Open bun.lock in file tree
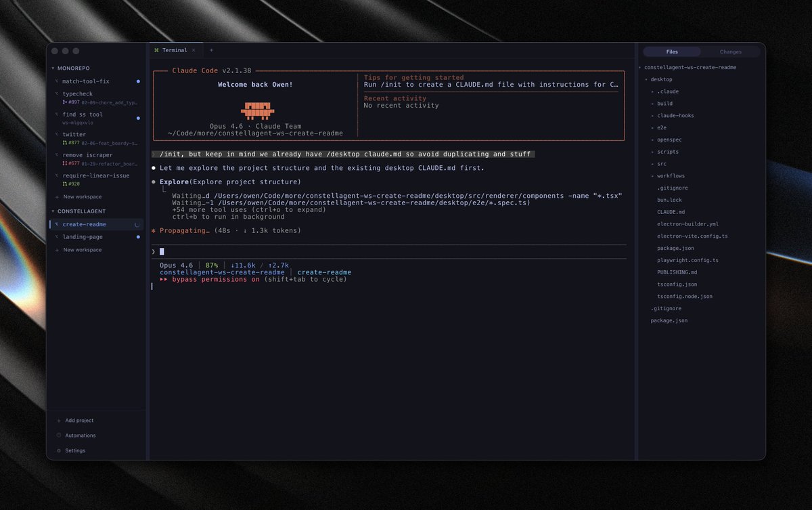Image resolution: width=812 pixels, height=510 pixels. (x=669, y=200)
